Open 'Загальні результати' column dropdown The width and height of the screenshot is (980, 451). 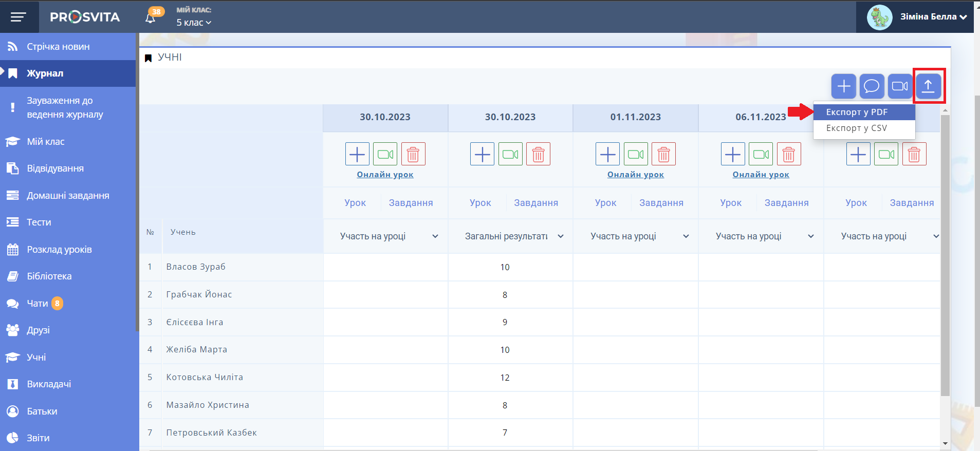point(514,236)
